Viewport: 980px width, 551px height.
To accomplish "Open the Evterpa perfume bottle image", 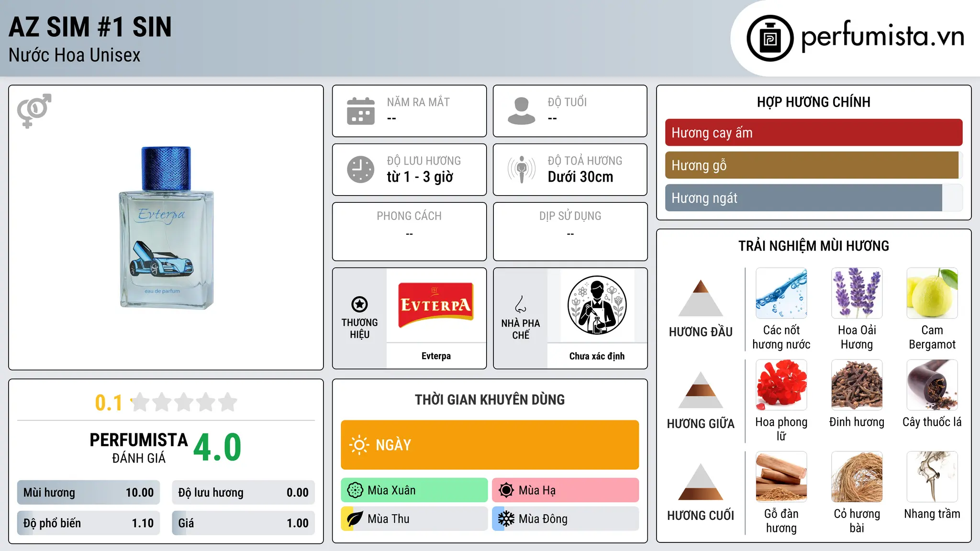I will point(166,228).
